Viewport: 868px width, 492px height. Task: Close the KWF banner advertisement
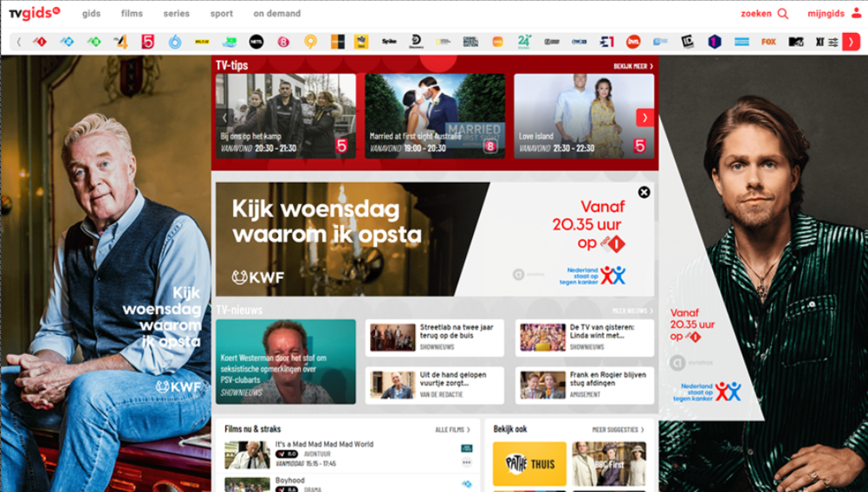click(x=644, y=192)
